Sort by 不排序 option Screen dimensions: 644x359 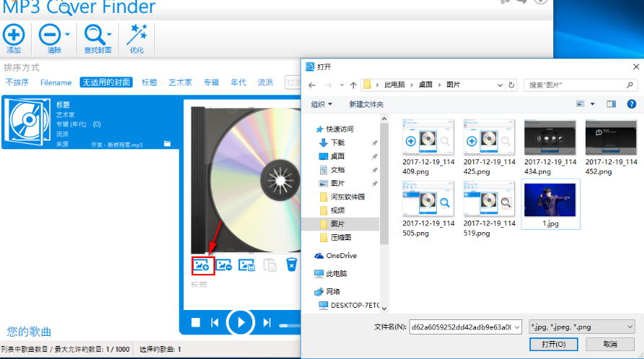pyautogui.click(x=17, y=83)
